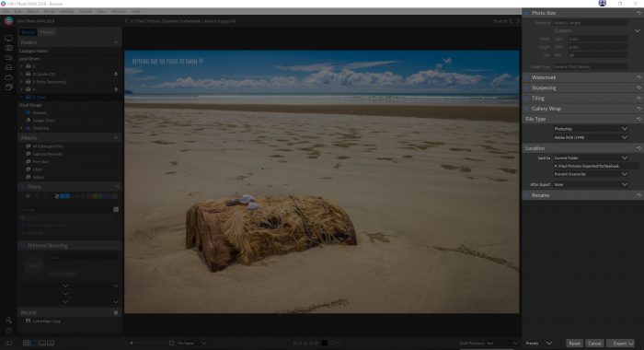Screen dimensions: 644x350
Task: Open the Album menu
Action: [x=33, y=12]
